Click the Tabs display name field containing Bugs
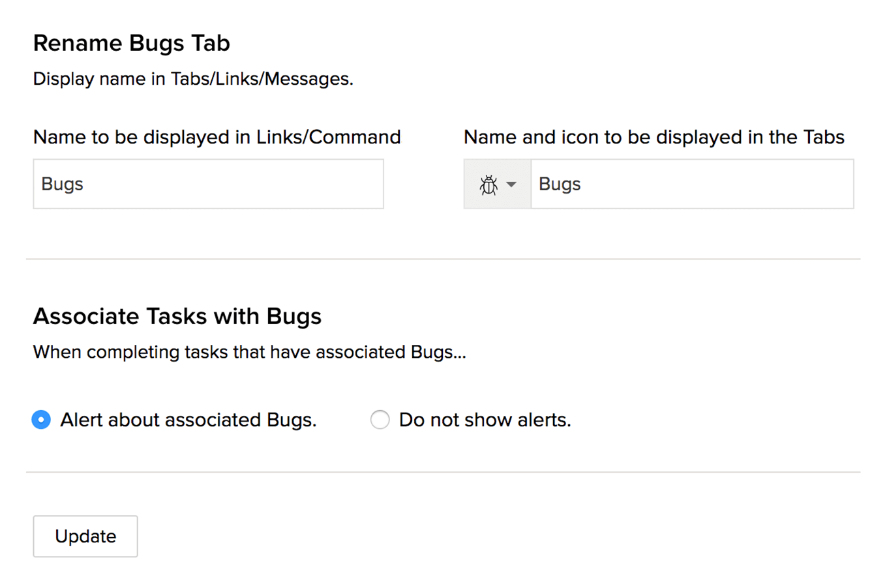The width and height of the screenshot is (887, 588). [692, 184]
